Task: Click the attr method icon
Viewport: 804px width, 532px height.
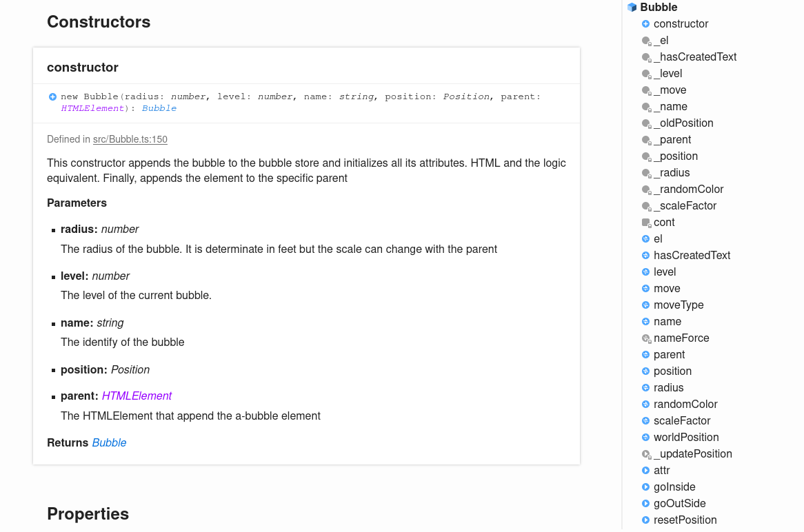Action: (x=646, y=471)
